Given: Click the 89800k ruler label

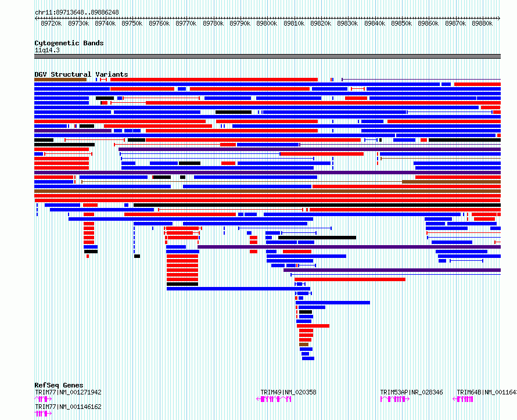Looking at the screenshot, I should pos(267,23).
